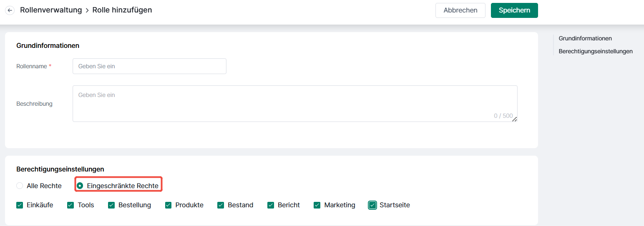This screenshot has height=226, width=644.
Task: Uncheck the Startseite checkbox
Action: pos(372,205)
